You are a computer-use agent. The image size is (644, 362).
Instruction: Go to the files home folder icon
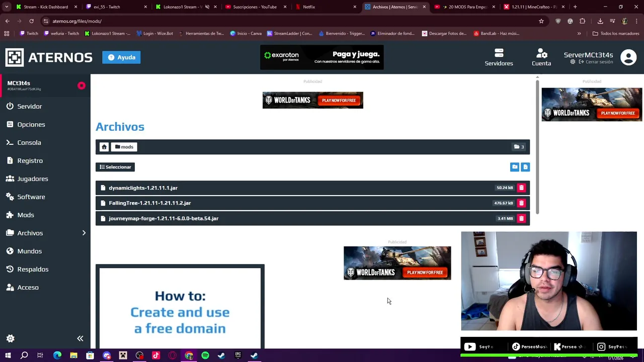(x=104, y=147)
